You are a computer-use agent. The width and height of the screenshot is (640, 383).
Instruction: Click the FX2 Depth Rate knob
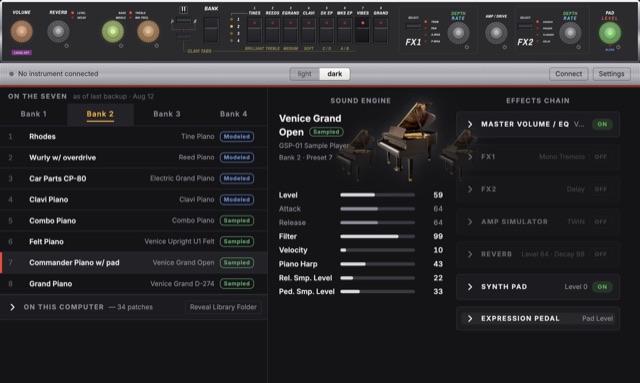click(x=570, y=33)
